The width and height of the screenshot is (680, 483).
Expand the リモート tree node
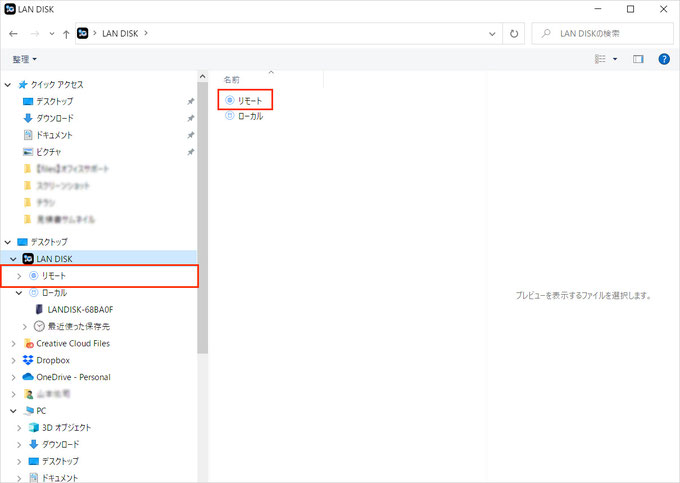[19, 276]
